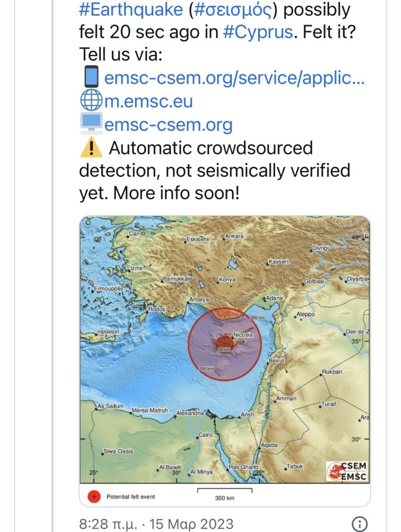The height and width of the screenshot is (532, 401).
Task: Open the #Earthquake hashtag
Action: [x=131, y=9]
